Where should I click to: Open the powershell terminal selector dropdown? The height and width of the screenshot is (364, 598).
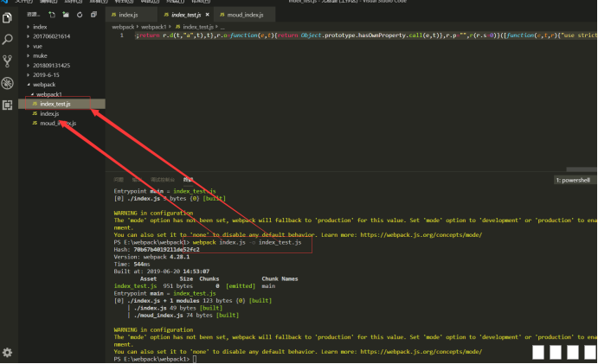tap(575, 180)
